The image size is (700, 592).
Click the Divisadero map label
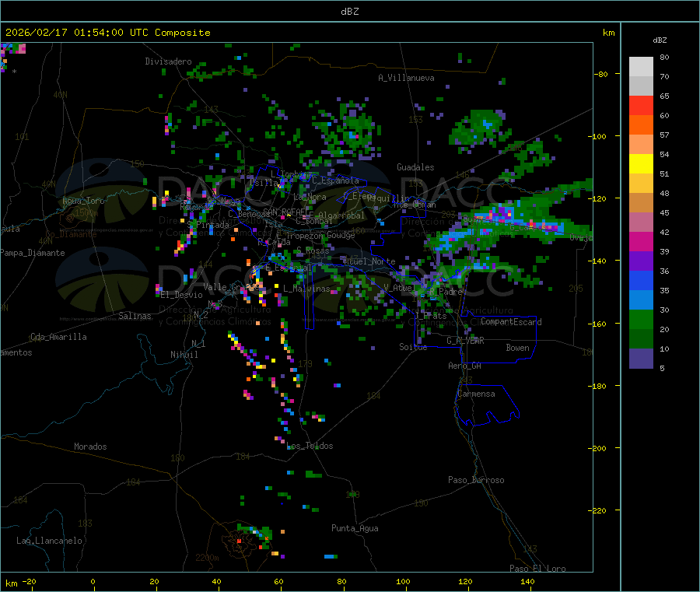[168, 61]
